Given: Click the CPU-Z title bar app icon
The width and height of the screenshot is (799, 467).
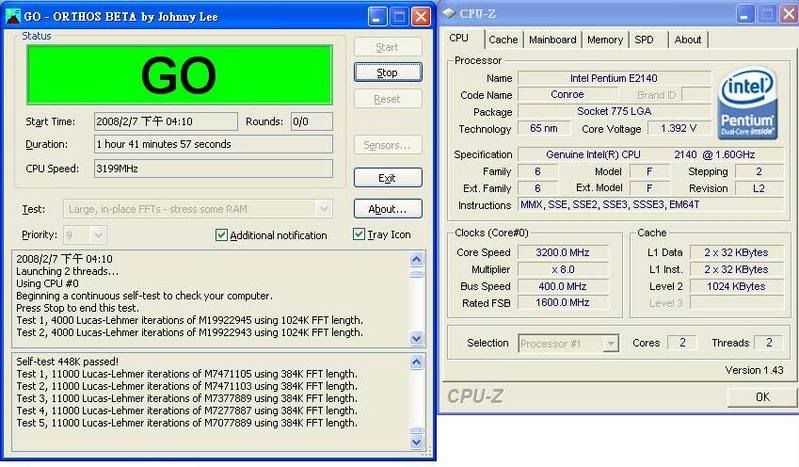Looking at the screenshot, I should coord(449,13).
